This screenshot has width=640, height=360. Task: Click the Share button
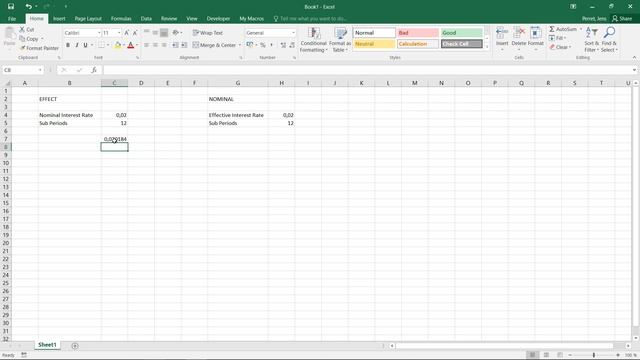click(622, 19)
